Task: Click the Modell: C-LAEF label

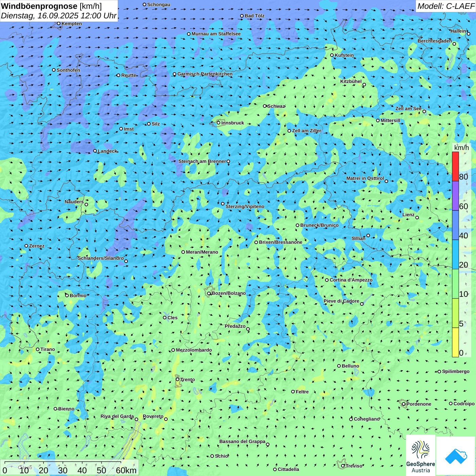Action: point(446,6)
